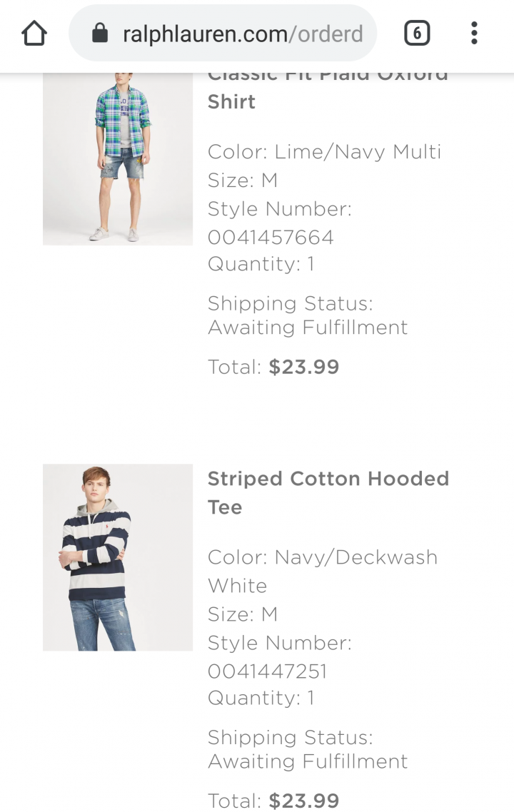Tap the hooded tee Awaiting Fulfillment status
The width and height of the screenshot is (514, 812).
(308, 761)
